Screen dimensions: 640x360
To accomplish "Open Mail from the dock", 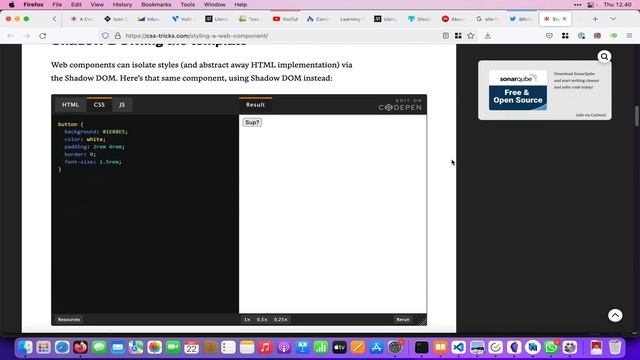I will pos(118,347).
